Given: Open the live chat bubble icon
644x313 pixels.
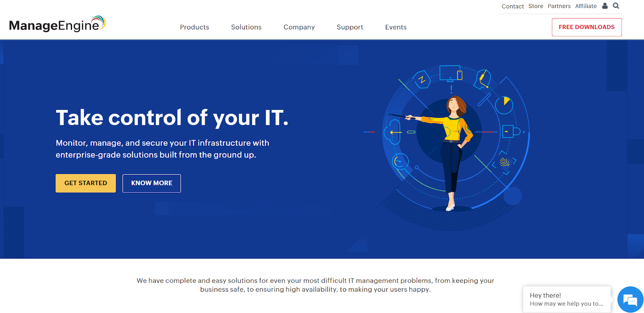Looking at the screenshot, I should pyautogui.click(x=630, y=299).
